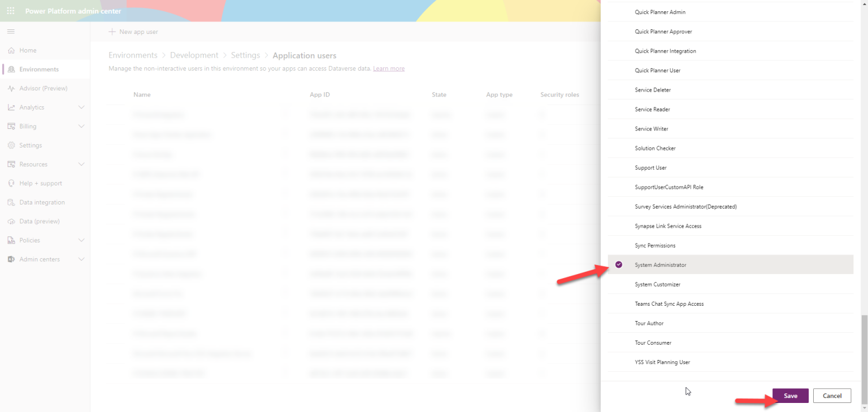Open Settings in the left navigation

click(31, 145)
